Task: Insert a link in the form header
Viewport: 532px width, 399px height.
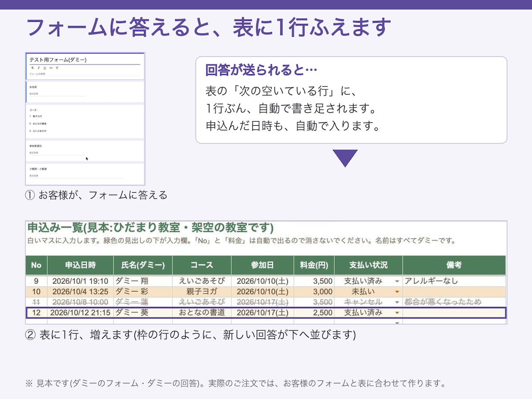Action: coord(51,68)
